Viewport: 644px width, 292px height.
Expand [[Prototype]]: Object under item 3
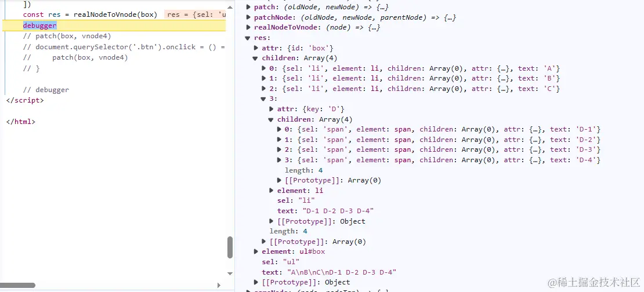tap(272, 221)
